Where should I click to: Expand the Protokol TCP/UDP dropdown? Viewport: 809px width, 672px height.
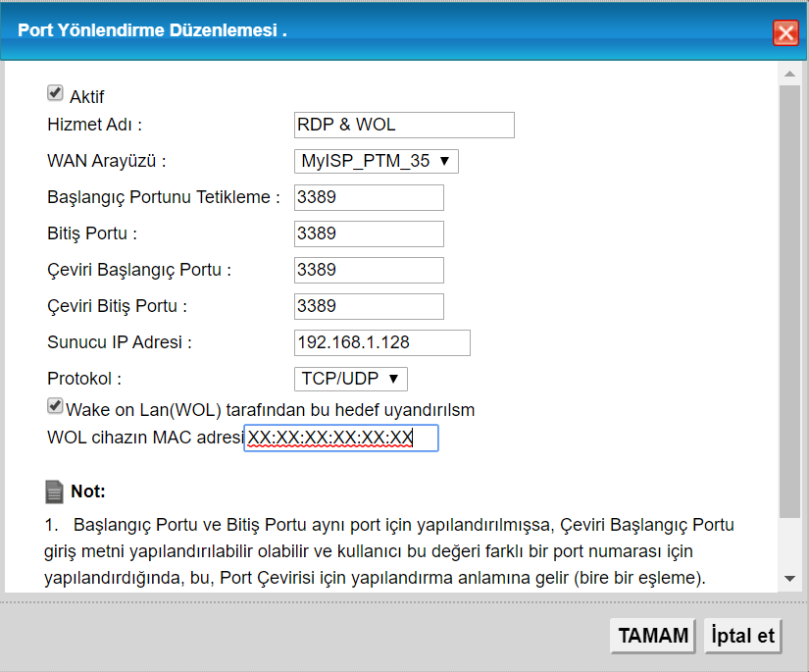[350, 379]
